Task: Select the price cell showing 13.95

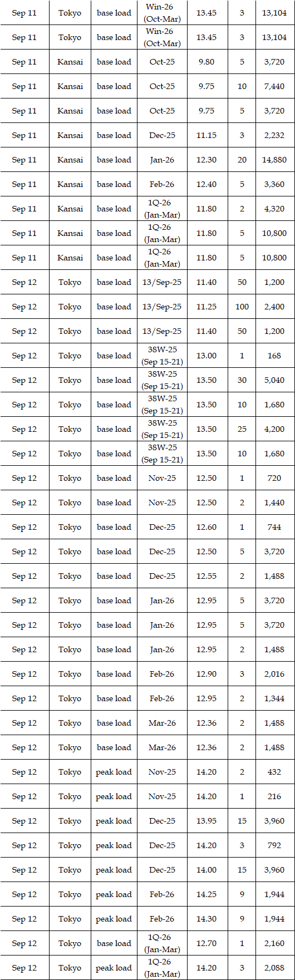Action: [x=206, y=821]
